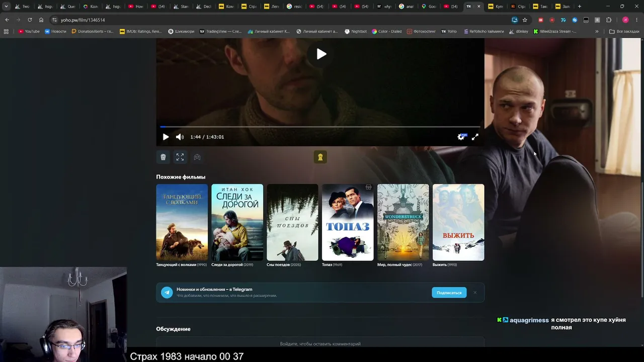Click the Топаз (1969) title link
Image resolution: width=644 pixels, height=362 pixels.
[332, 265]
